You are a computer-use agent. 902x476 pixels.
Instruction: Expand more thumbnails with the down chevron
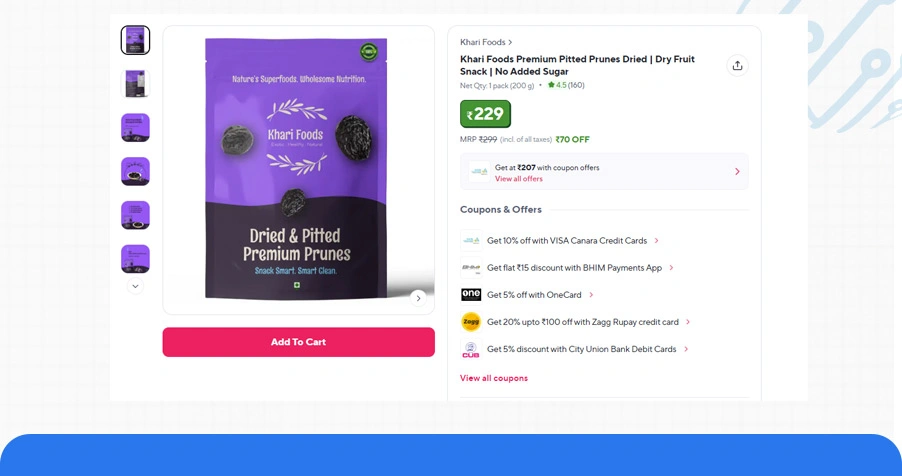135,286
